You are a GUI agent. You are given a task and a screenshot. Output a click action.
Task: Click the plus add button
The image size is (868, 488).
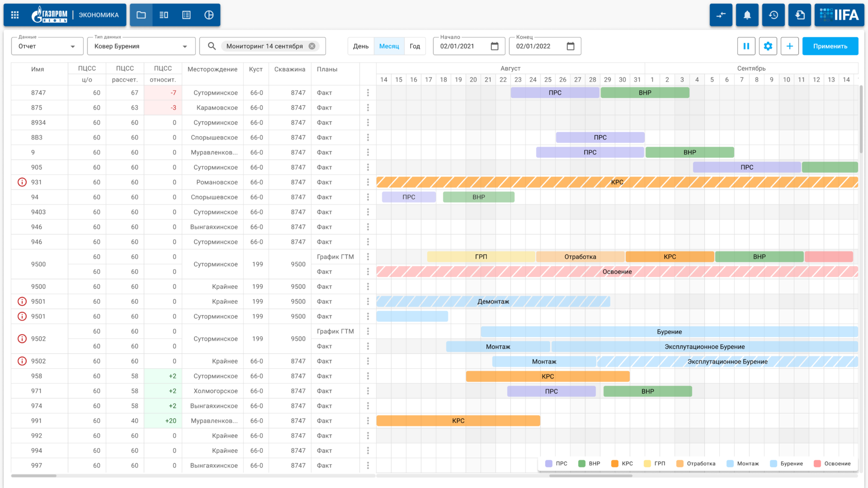789,46
